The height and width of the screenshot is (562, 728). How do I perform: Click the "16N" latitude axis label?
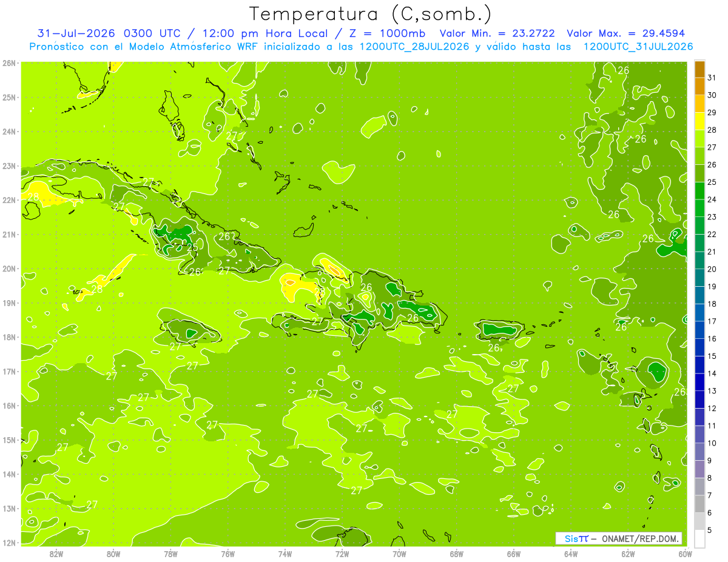pos(9,406)
